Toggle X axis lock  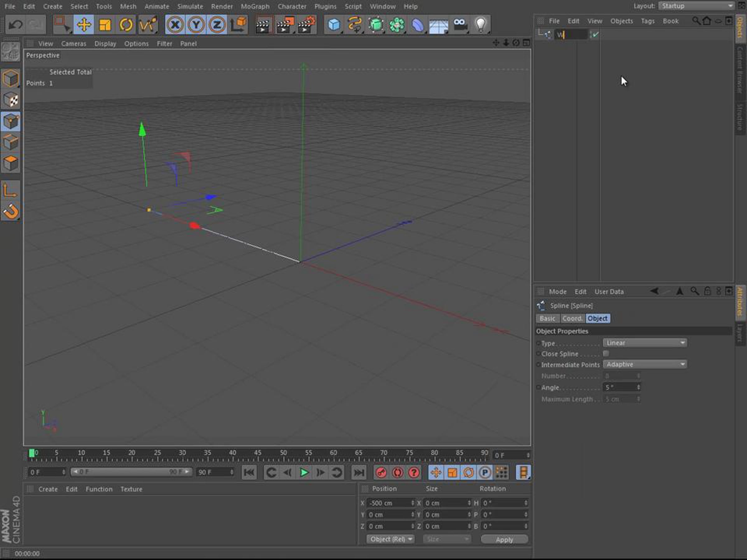175,25
